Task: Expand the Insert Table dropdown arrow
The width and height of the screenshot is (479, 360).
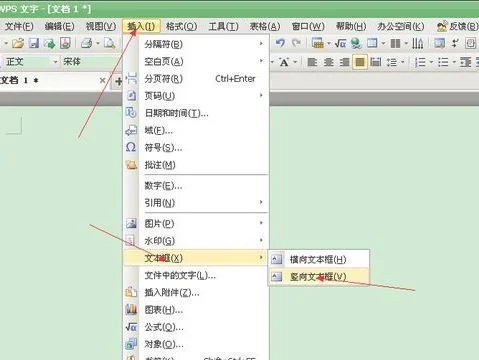Action: point(329,43)
